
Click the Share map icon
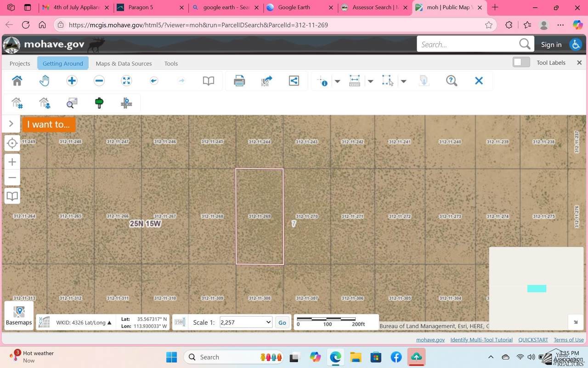294,81
